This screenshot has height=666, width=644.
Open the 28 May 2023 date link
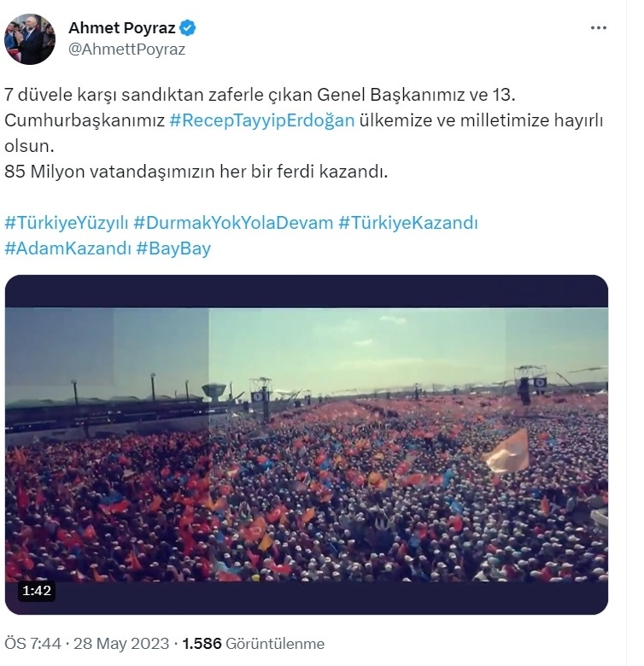(121, 644)
